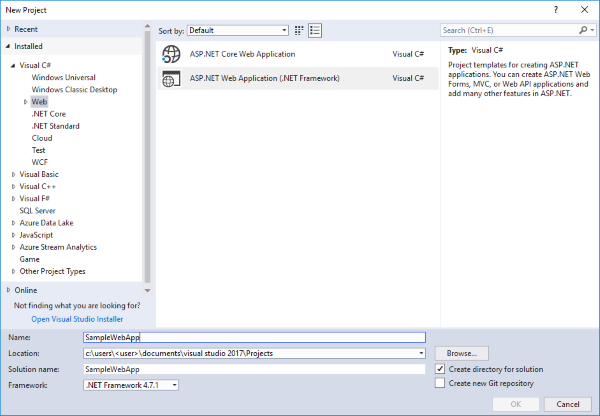Select Windows Universal category
Screen dimensions: 600x416
[64, 77]
